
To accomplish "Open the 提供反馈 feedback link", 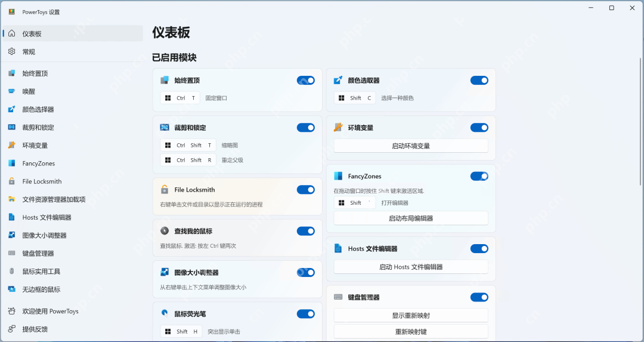I will (35, 329).
